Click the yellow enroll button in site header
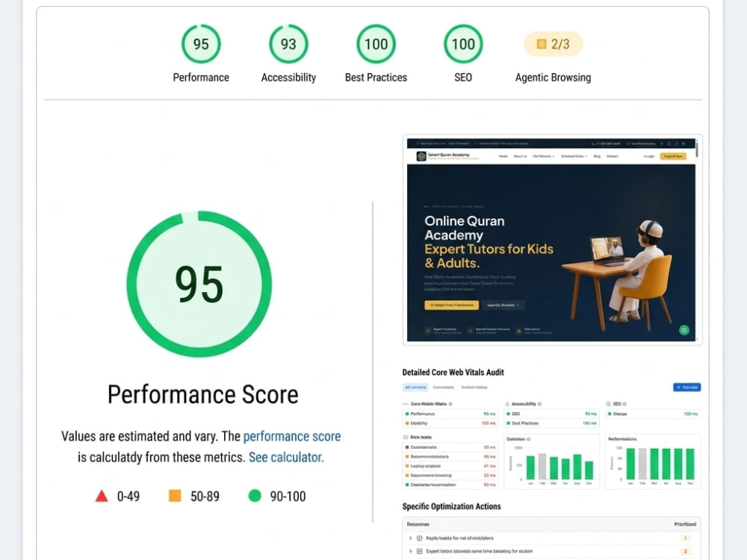Viewport: 747px width, 560px height. pos(673,156)
